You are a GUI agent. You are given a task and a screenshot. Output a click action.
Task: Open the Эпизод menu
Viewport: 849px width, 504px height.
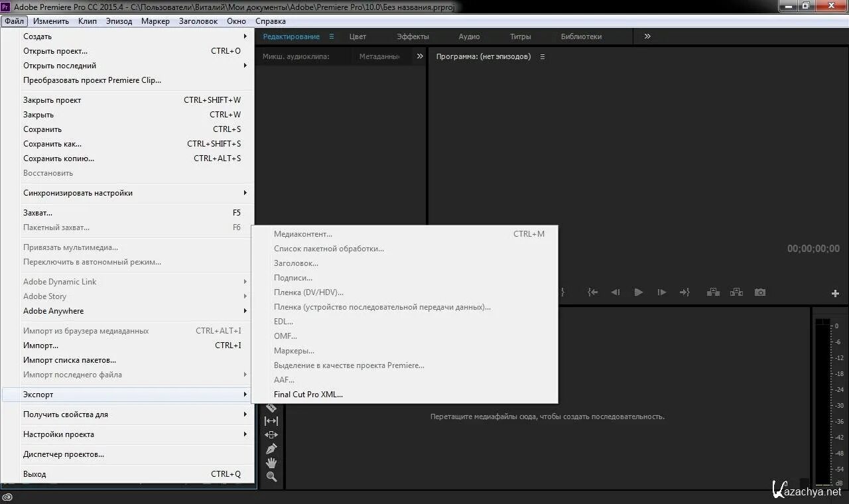(119, 21)
